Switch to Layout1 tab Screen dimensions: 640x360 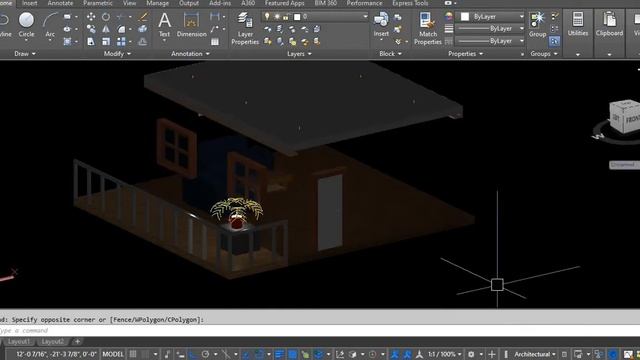pyautogui.click(x=19, y=341)
